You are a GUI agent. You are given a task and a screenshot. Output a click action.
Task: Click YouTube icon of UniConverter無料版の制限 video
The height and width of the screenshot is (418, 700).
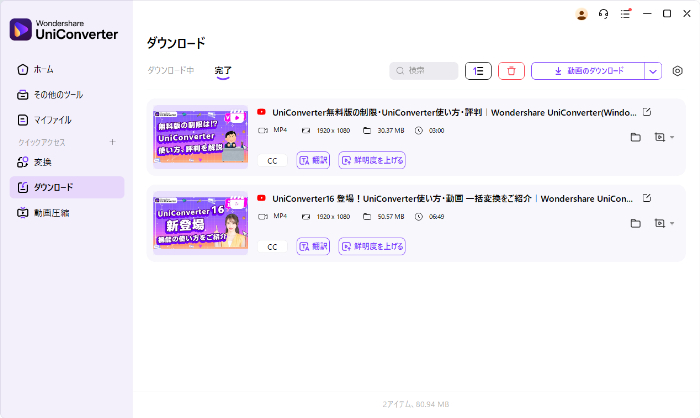pos(262,112)
